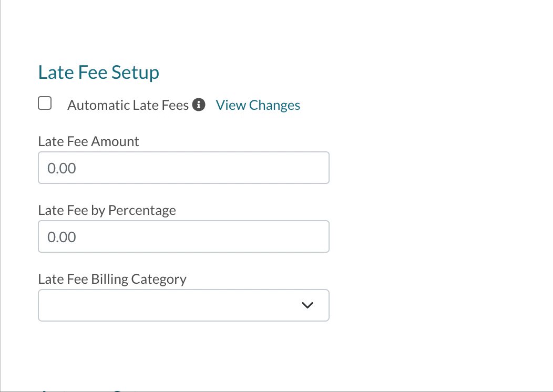Click the "Late Fee Setup" section heading
Image resolution: width=553 pixels, height=392 pixels.
[x=99, y=73]
